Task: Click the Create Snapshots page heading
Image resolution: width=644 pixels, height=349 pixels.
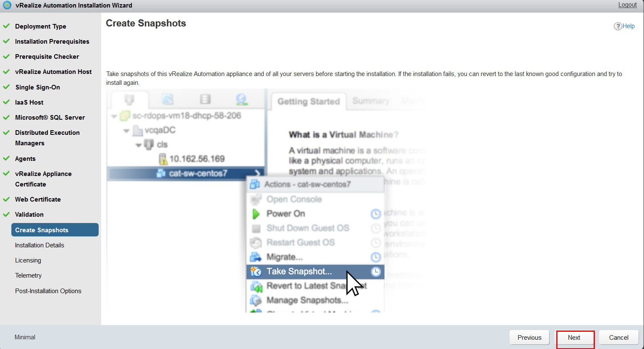Action: click(x=146, y=23)
